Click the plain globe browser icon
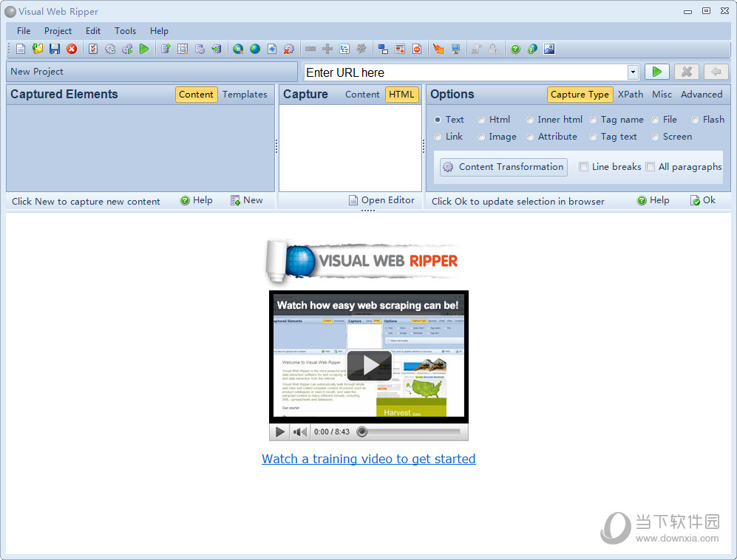Screen dimensions: 737x560 255,49
